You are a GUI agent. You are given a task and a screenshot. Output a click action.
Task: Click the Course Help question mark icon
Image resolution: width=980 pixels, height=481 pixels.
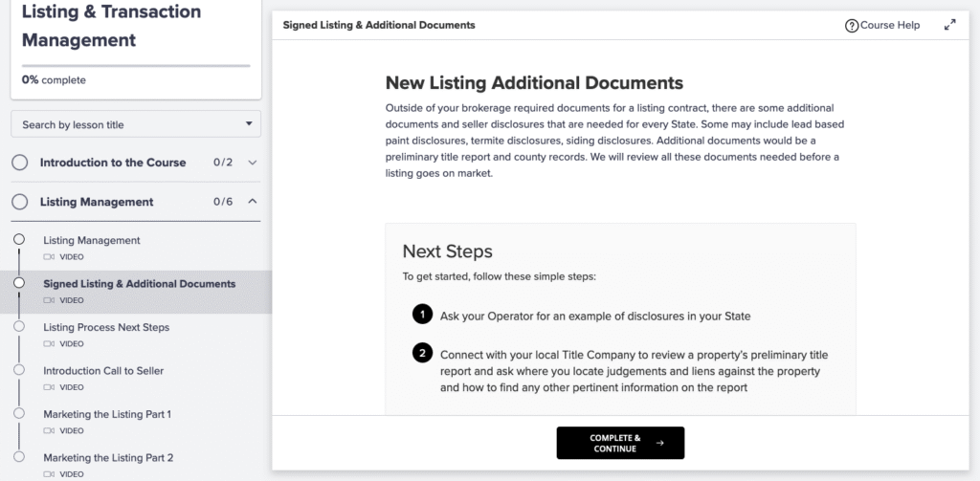pyautogui.click(x=852, y=26)
